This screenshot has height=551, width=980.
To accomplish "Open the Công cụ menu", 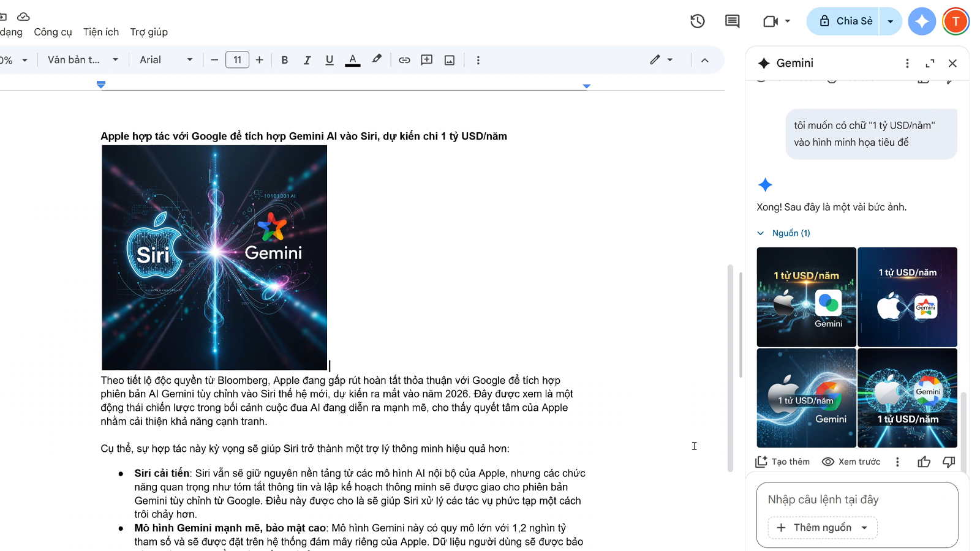I will [53, 32].
